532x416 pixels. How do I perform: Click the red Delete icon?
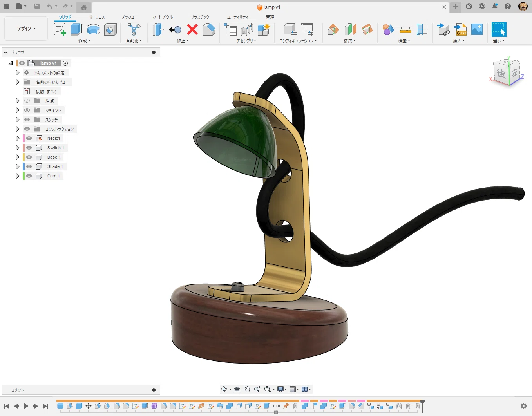(x=192, y=29)
